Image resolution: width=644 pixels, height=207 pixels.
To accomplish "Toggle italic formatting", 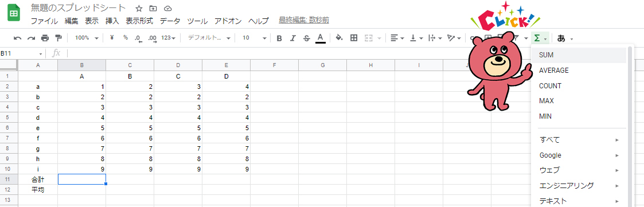I will [293, 38].
